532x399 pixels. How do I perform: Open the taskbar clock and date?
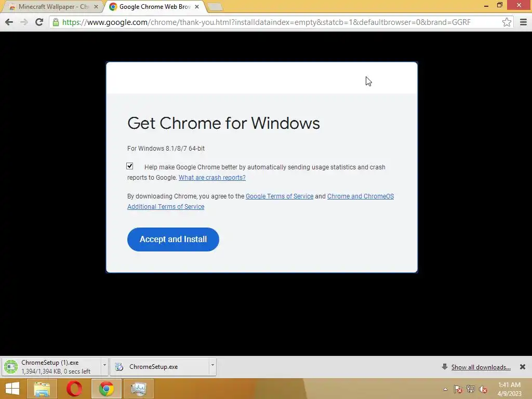[509, 389]
